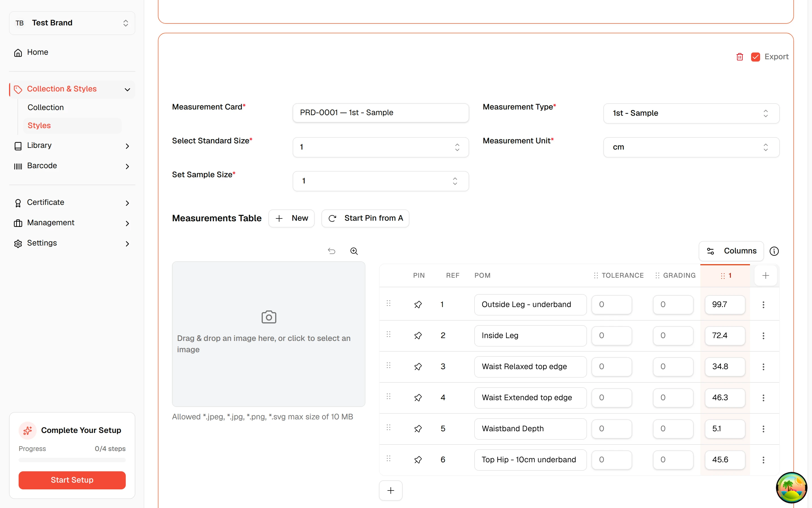This screenshot has width=812, height=508.
Task: Edit the 99.7 value for Outside Leg
Action: tap(725, 305)
